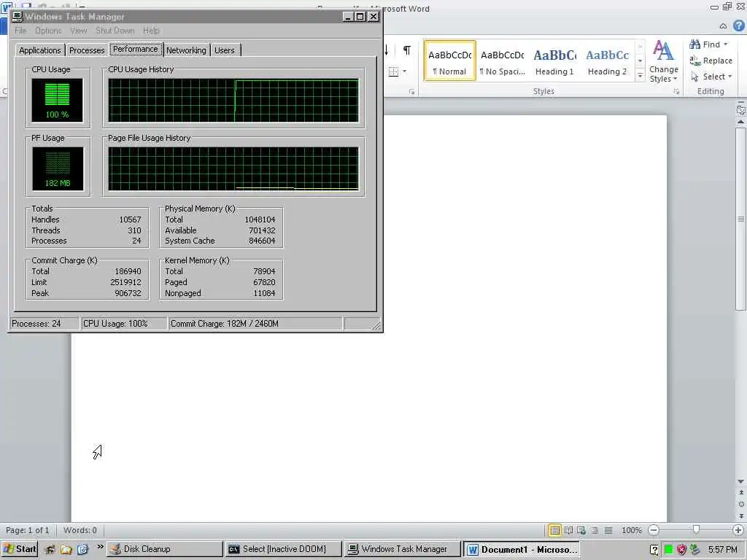This screenshot has height=560, width=747.
Task: Click the Windows Task Manager taskbar button
Action: tap(403, 549)
